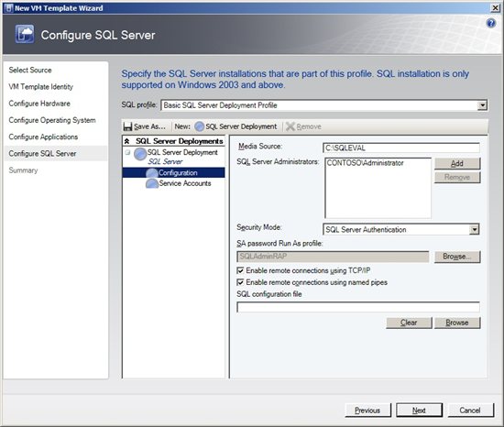Viewport: 504px width, 427px height.
Task: Click the Configuration tree node icon
Action: tap(152, 173)
